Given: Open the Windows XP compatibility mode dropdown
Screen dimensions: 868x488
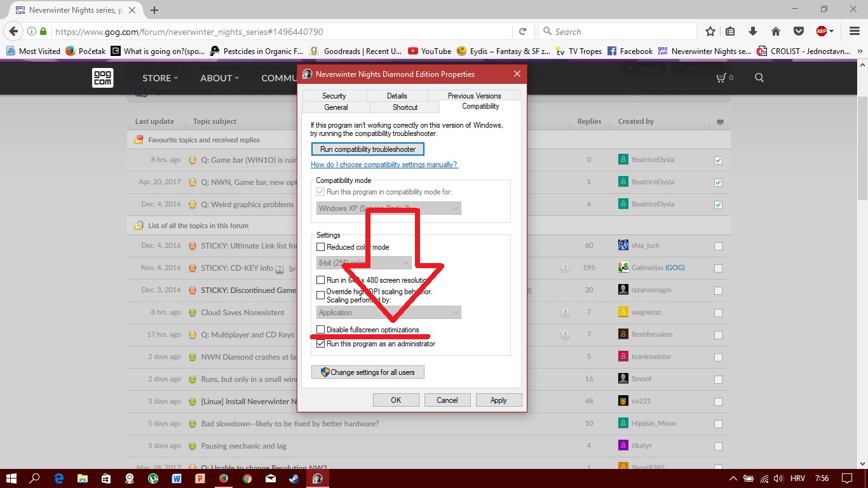Looking at the screenshot, I should 389,208.
